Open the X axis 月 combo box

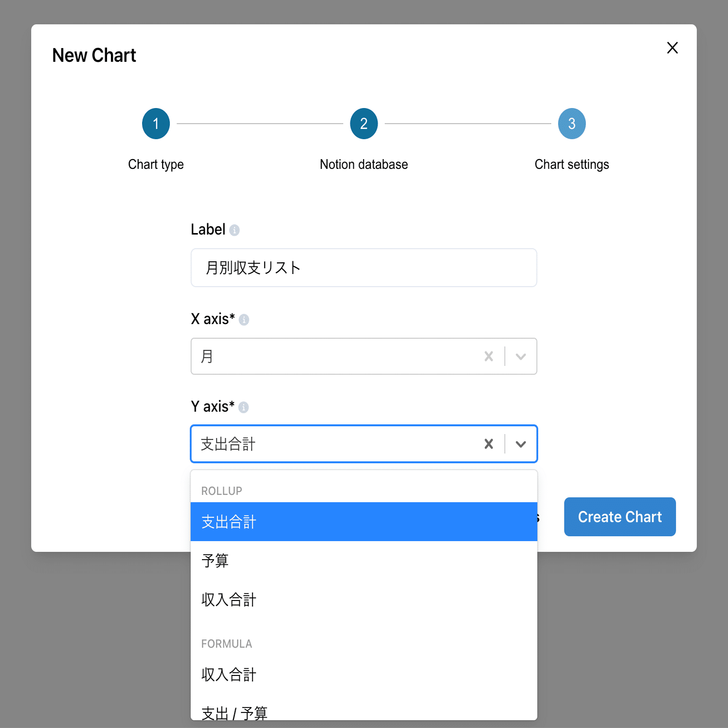pyautogui.click(x=364, y=356)
